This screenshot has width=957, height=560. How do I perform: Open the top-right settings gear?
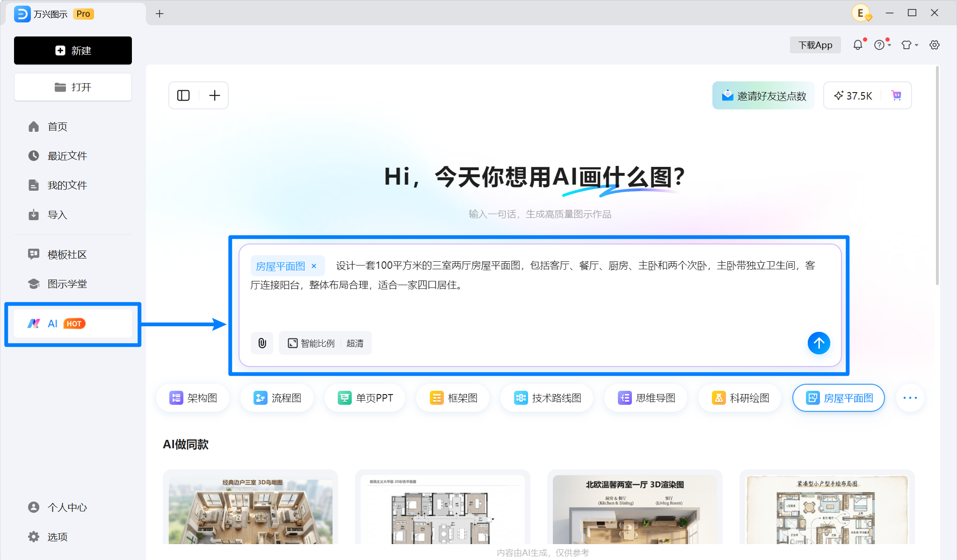point(934,45)
